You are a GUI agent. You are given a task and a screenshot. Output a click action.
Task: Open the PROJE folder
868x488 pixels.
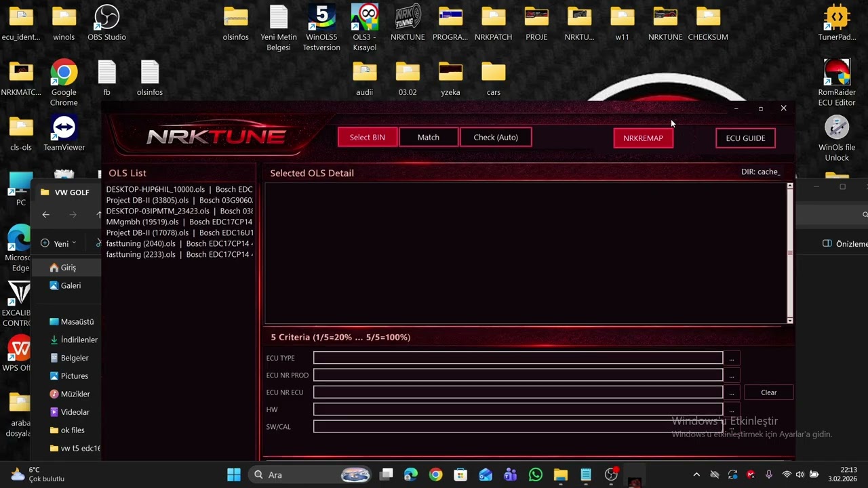[x=536, y=23]
